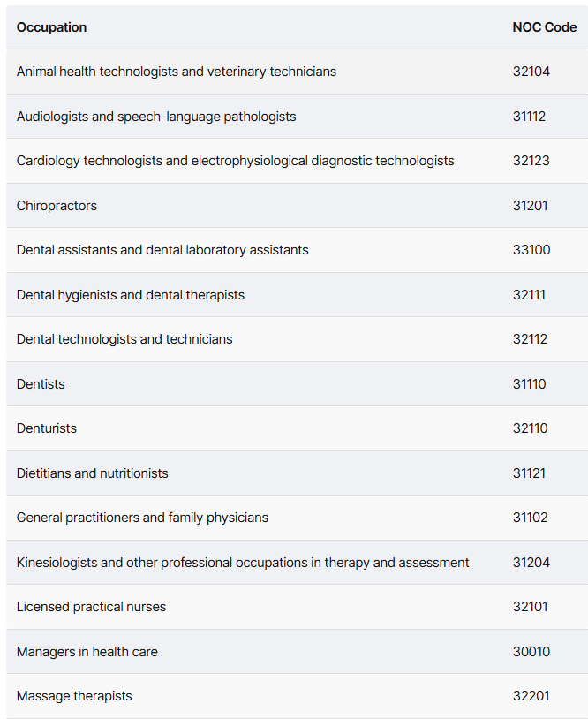Click NOC code 30010 for Managers
Image resolution: width=588 pixels, height=719 pixels.
tap(531, 652)
